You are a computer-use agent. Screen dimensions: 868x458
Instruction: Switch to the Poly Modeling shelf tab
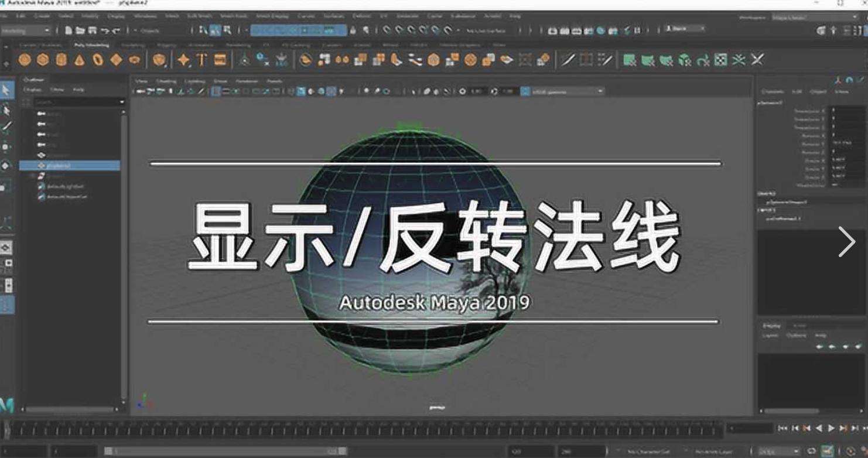click(91, 45)
